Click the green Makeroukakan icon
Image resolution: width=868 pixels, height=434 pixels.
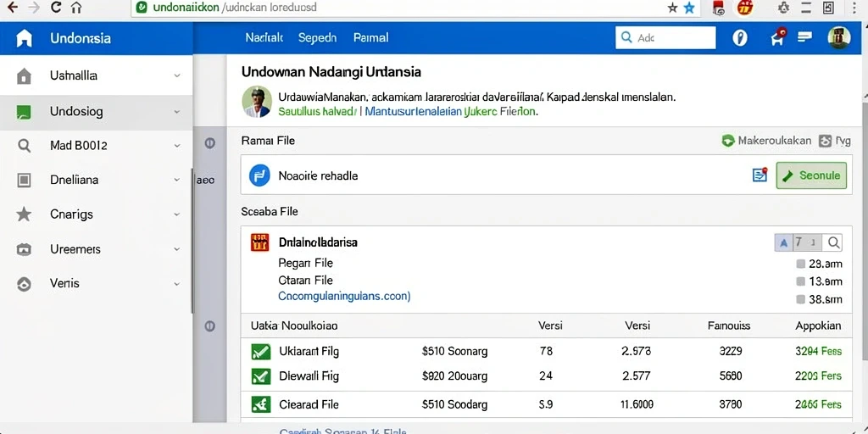click(x=728, y=141)
